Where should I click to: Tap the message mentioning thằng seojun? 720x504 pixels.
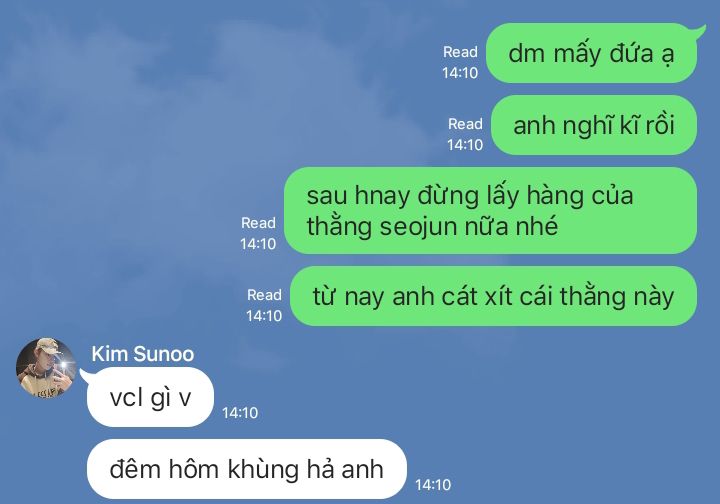coord(490,211)
